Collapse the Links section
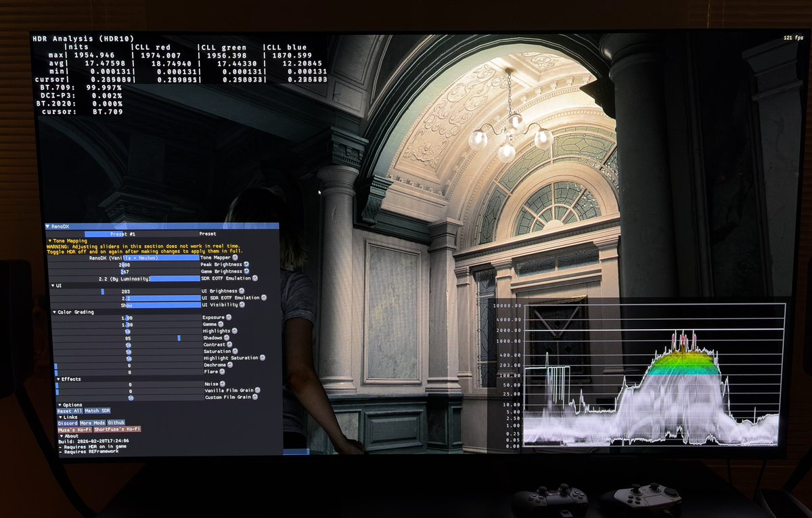 coord(59,418)
